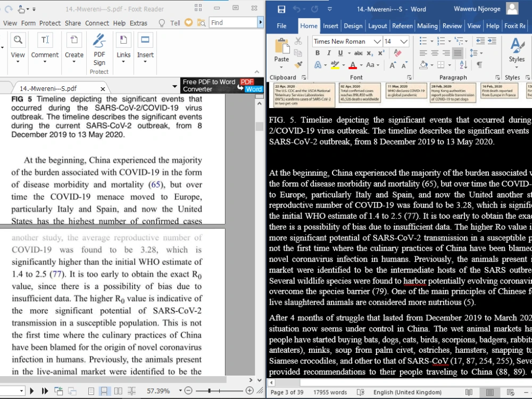
Task: Open the Foxit Links tool
Action: (x=123, y=40)
